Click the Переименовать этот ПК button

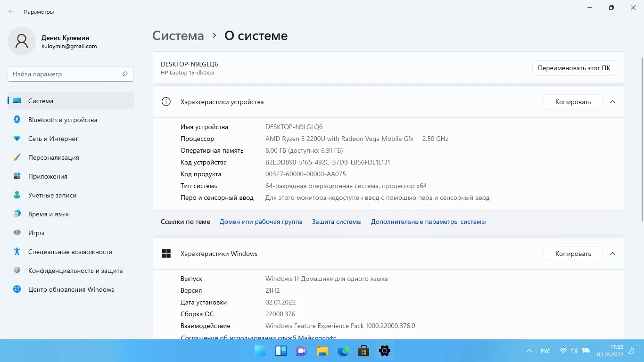click(574, 68)
